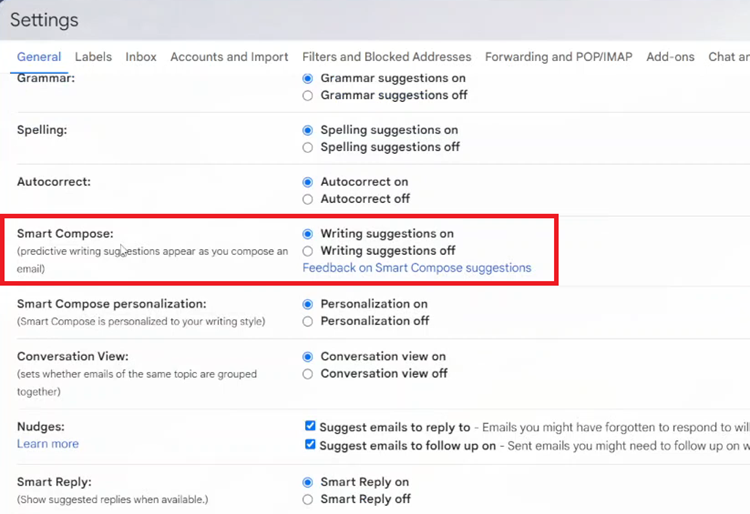Select Conversation view off
Viewport: 750px width, 514px height.
(308, 374)
